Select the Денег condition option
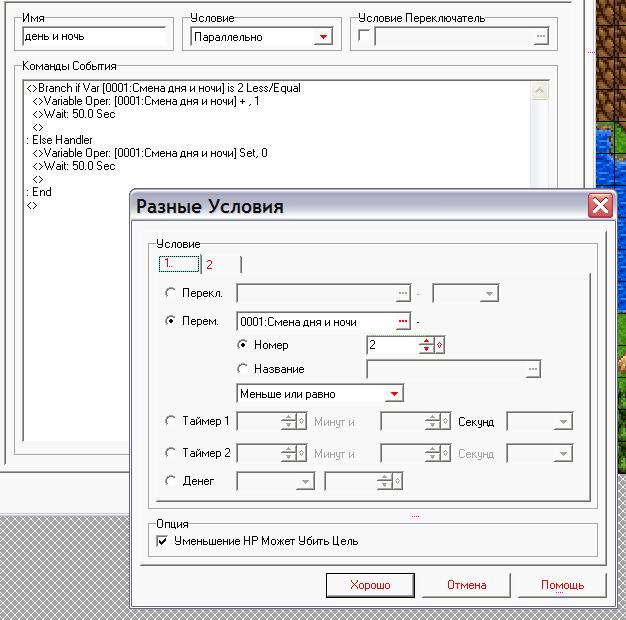 coord(170,481)
